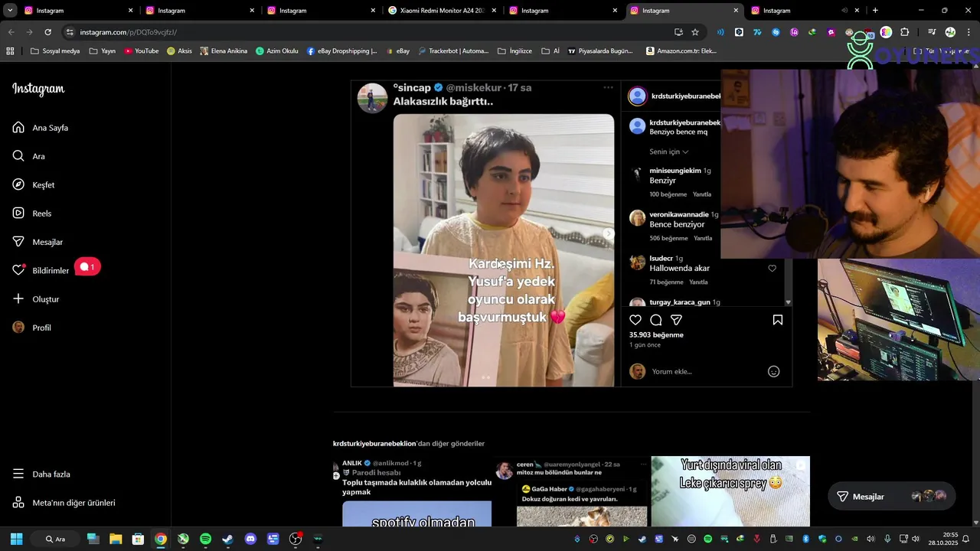
Task: Open the Aksis bookmark
Action: point(180,51)
